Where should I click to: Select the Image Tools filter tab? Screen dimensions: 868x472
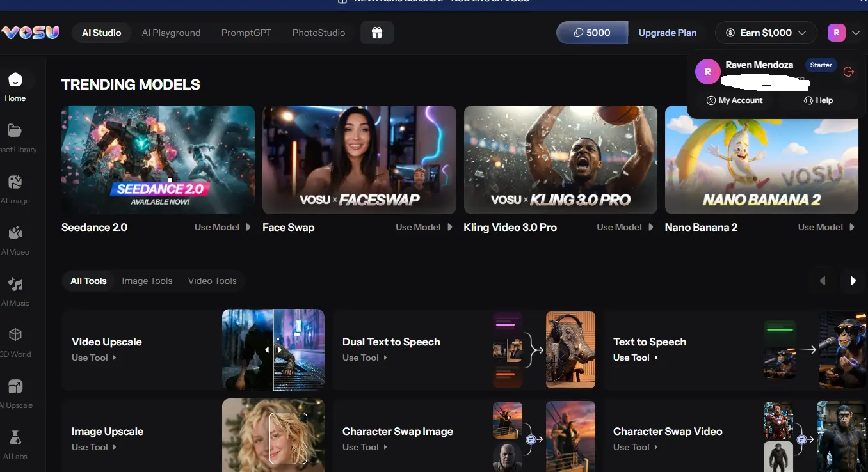[147, 281]
